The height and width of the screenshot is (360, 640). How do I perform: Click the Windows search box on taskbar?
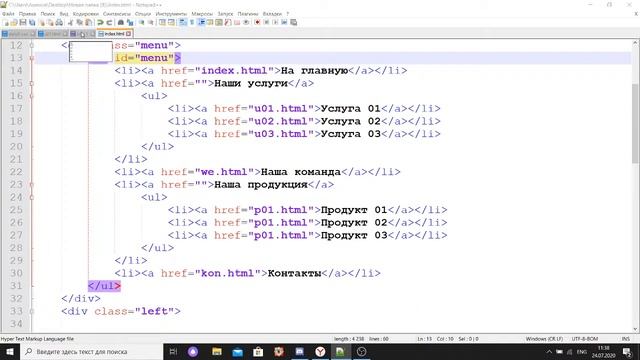(91, 351)
